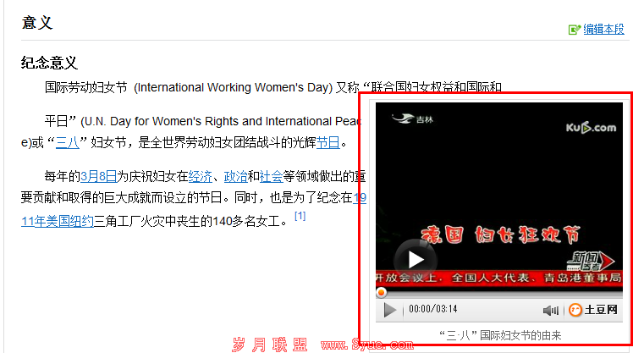Open the 政治 link

point(236,177)
